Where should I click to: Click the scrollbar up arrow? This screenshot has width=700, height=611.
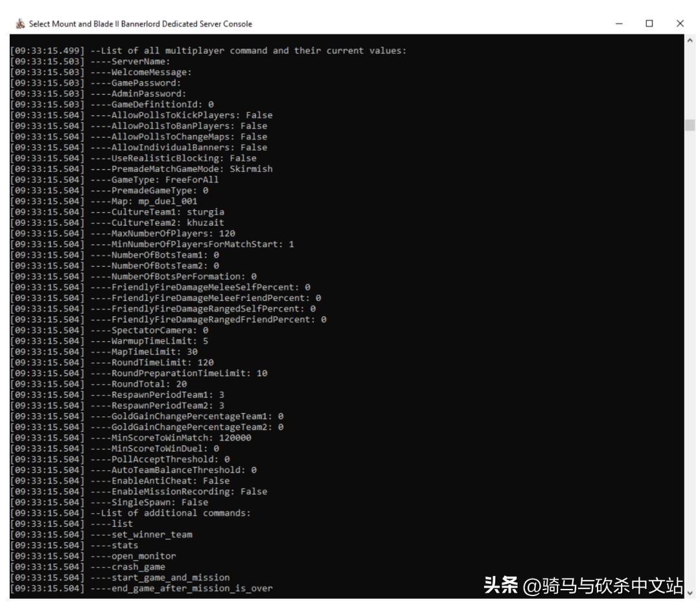(x=690, y=40)
